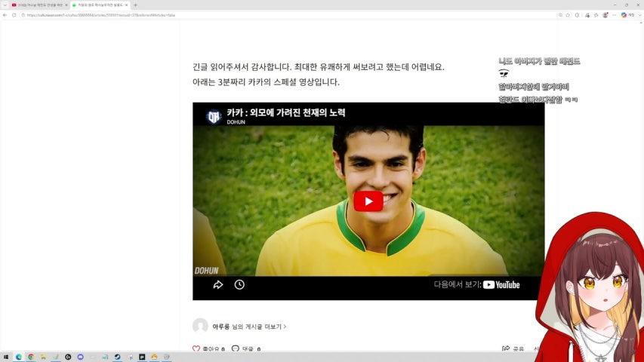Click the browser extensions icon
The image size is (644, 362).
point(577,15)
